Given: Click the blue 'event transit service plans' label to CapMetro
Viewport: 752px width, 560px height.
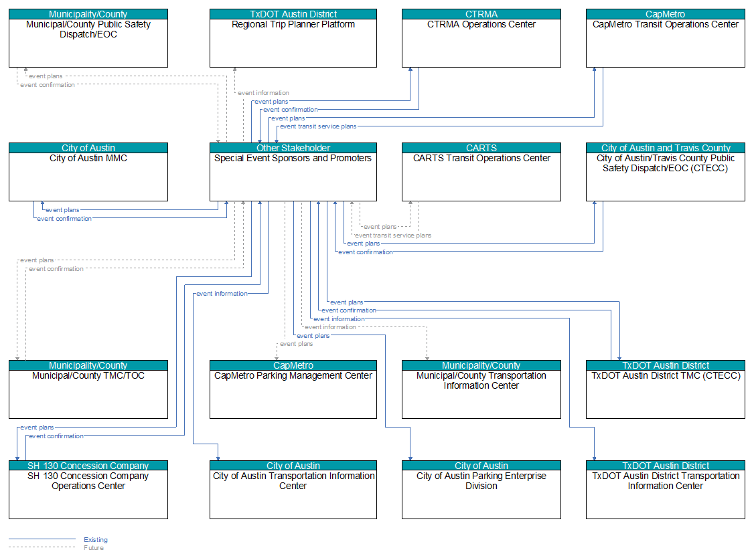Looking at the screenshot, I should (x=318, y=126).
